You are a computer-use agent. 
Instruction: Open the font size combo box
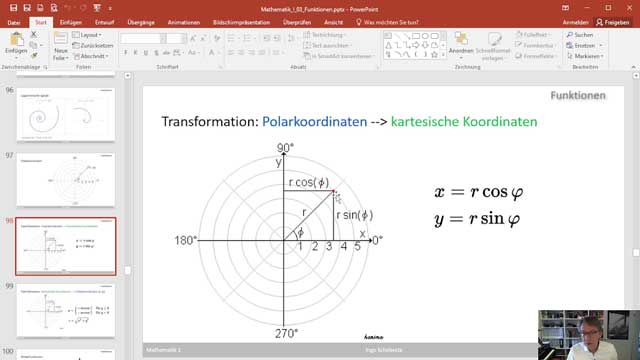(176, 38)
